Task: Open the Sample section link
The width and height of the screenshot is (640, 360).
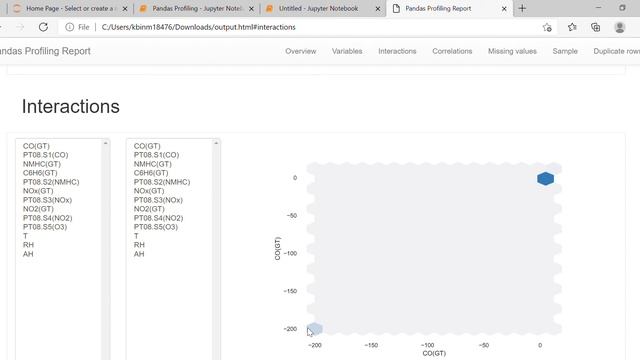Action: click(565, 51)
